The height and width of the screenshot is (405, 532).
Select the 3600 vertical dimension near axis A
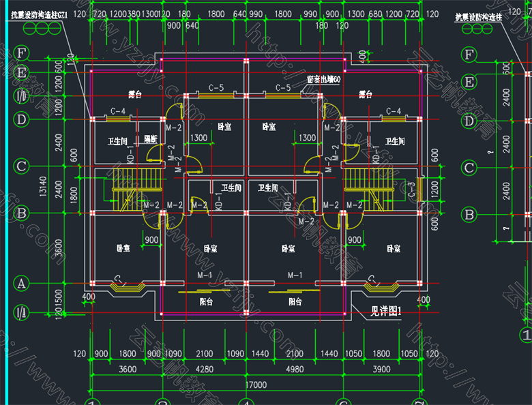click(59, 248)
